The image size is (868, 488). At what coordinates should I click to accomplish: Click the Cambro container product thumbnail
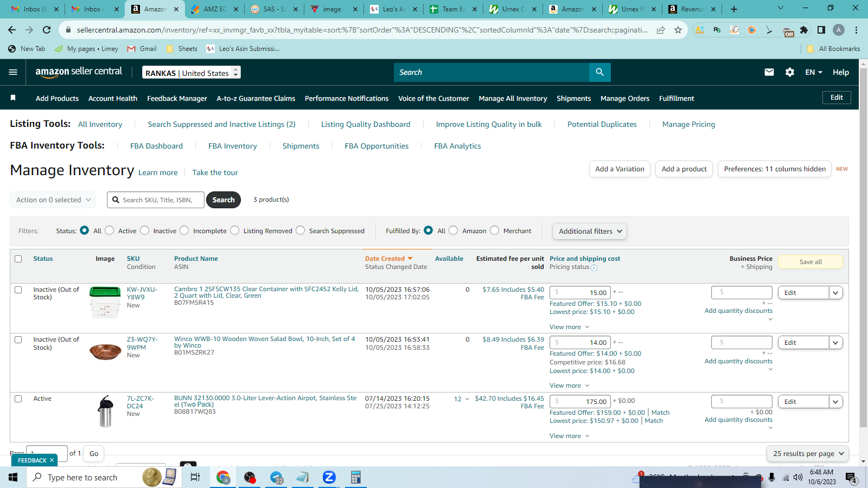[105, 302]
